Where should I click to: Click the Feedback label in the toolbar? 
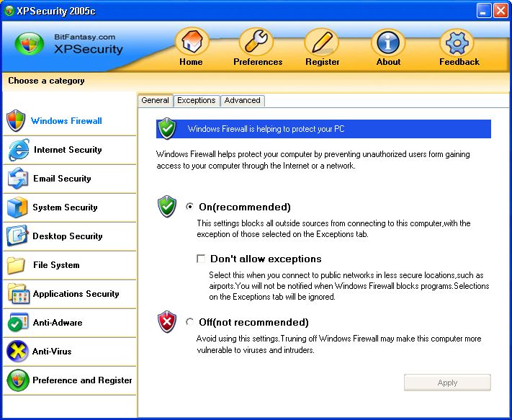coord(459,62)
